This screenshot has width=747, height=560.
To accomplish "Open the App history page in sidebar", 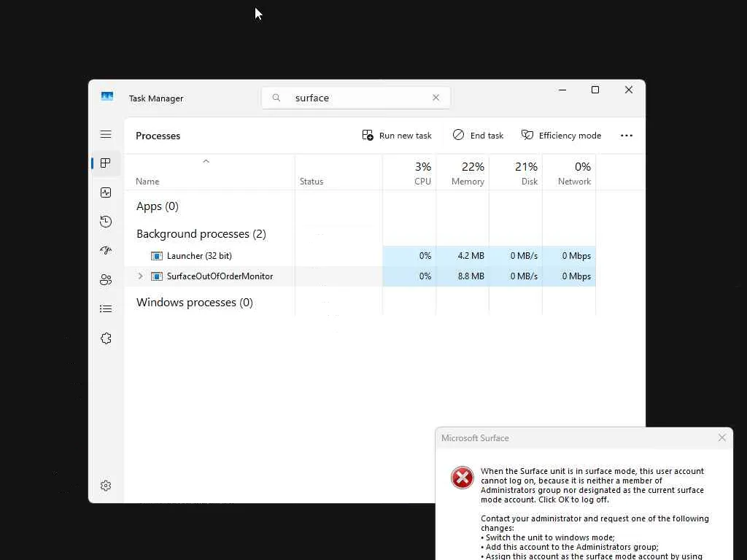I will pos(106,222).
